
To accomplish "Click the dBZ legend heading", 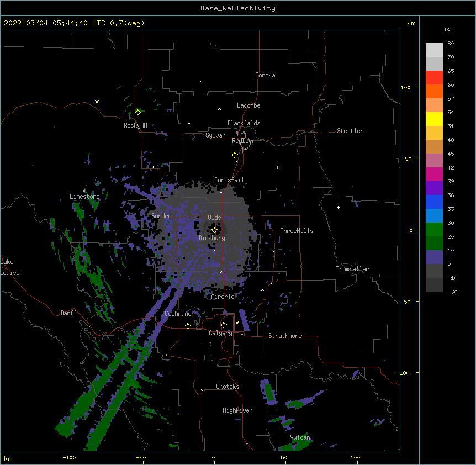I will pos(447,30).
